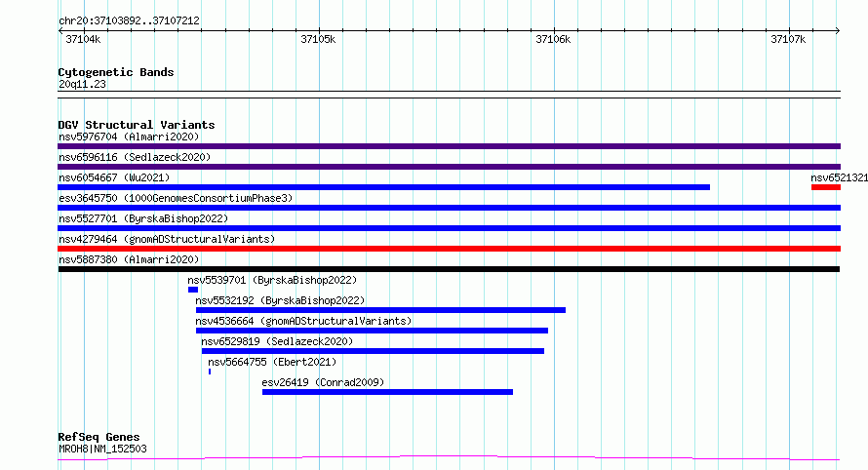Select the nsv5532192 (ByrskaBishop2022) blue bar
The image size is (868, 470).
tap(380, 310)
